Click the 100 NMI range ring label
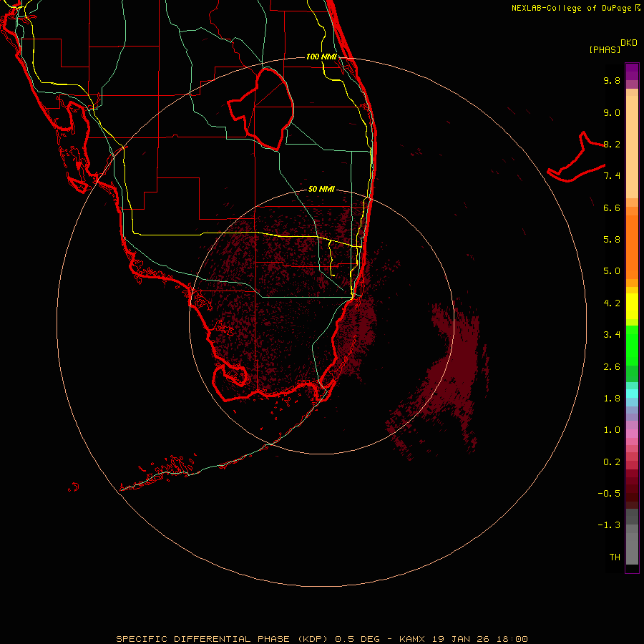644x644 pixels. pyautogui.click(x=321, y=57)
